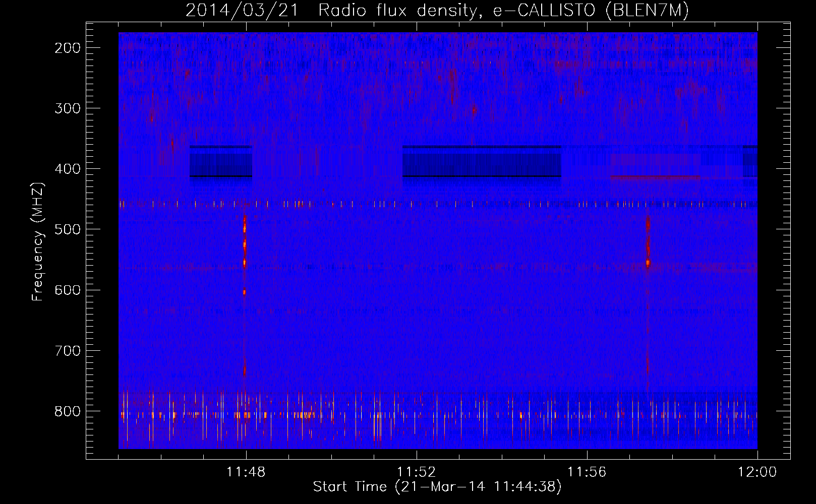This screenshot has height=504, width=816.
Task: Select the 300 frequency tick label
Action: click(x=68, y=108)
